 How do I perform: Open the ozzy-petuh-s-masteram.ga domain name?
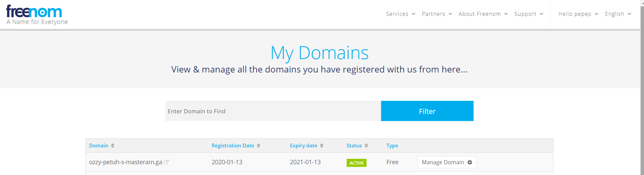[x=126, y=162]
